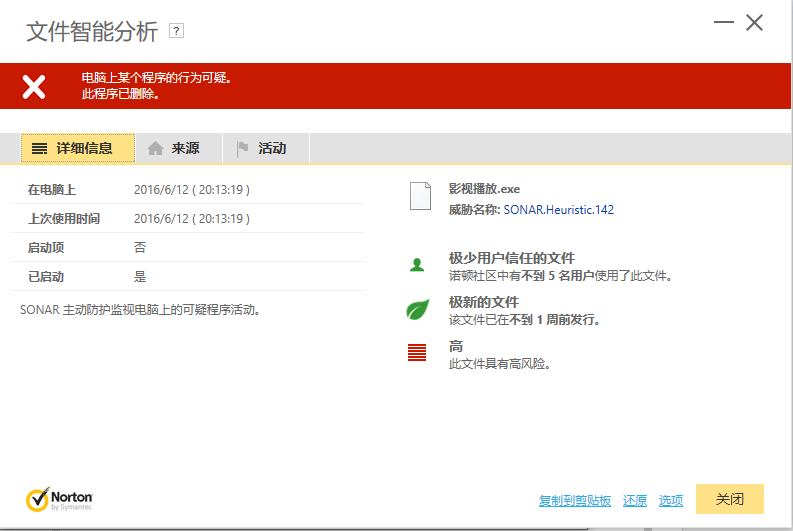Click the 威胁名称 label
Image resolution: width=793 pixels, height=531 pixels.
(x=474, y=210)
